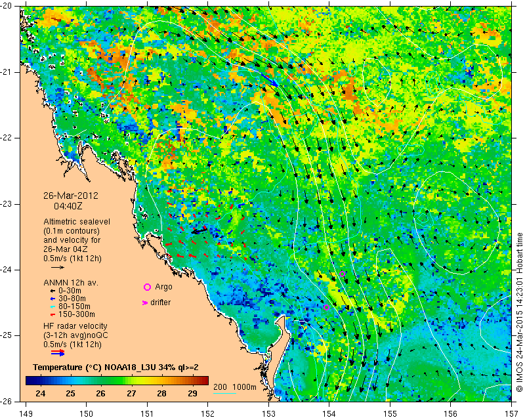Click the '26' color bar tick label

pos(101,393)
